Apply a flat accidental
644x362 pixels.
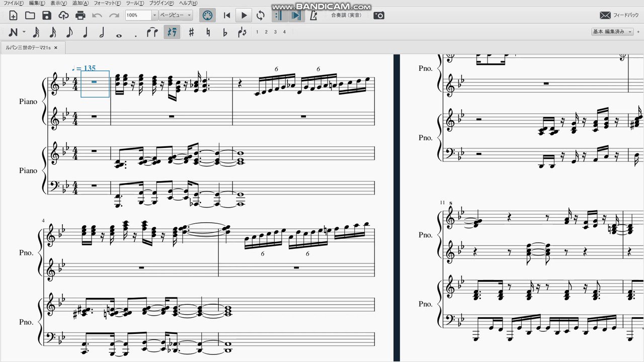click(225, 33)
